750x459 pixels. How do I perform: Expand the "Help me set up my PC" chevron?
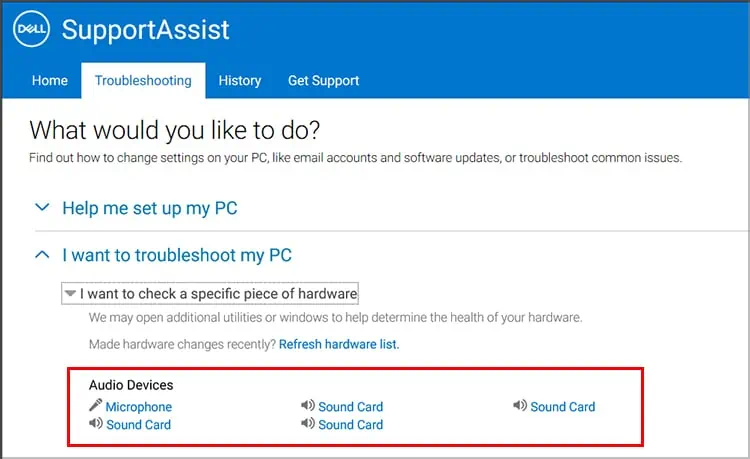pos(42,208)
